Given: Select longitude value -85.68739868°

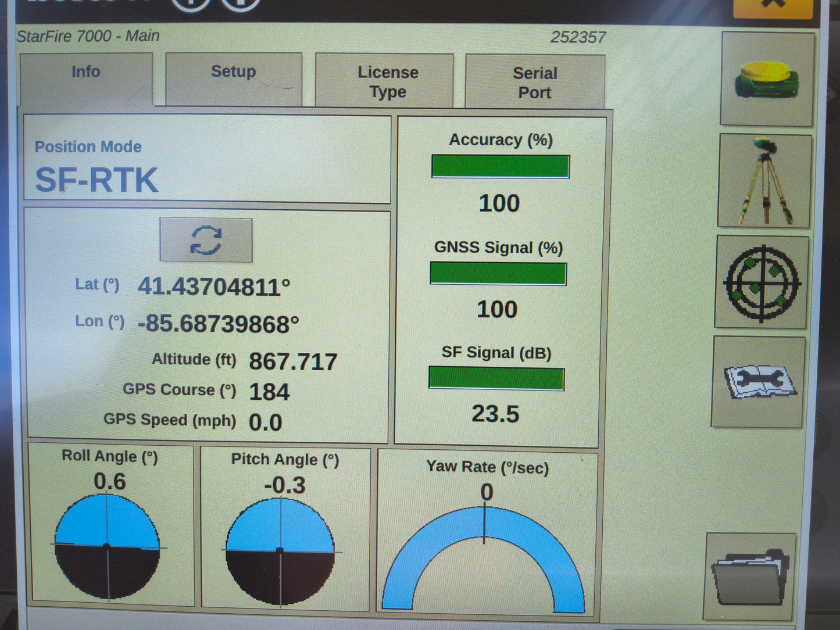Looking at the screenshot, I should tap(219, 324).
